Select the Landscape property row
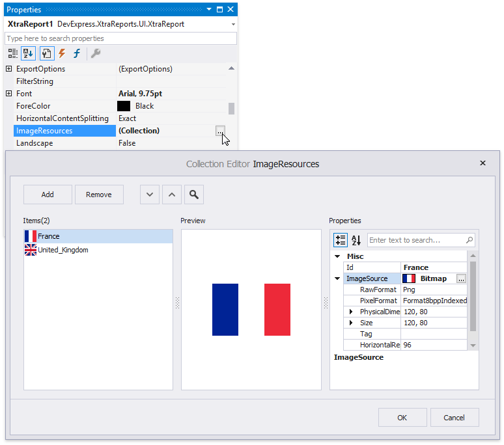 point(120,143)
